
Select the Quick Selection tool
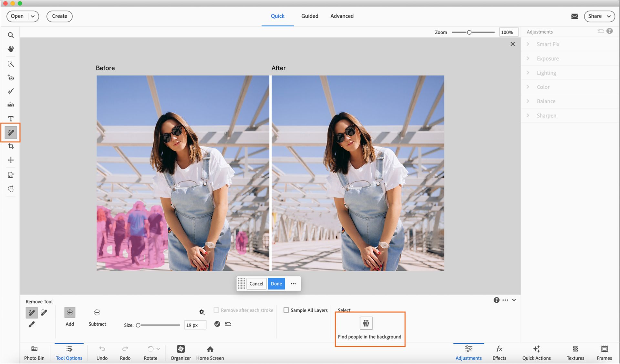pyautogui.click(x=11, y=64)
